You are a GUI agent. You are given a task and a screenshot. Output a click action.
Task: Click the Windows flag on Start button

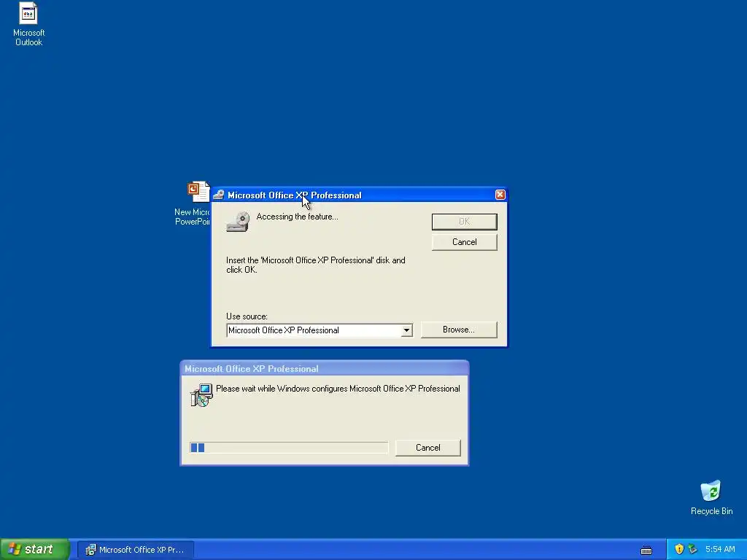[x=14, y=549]
